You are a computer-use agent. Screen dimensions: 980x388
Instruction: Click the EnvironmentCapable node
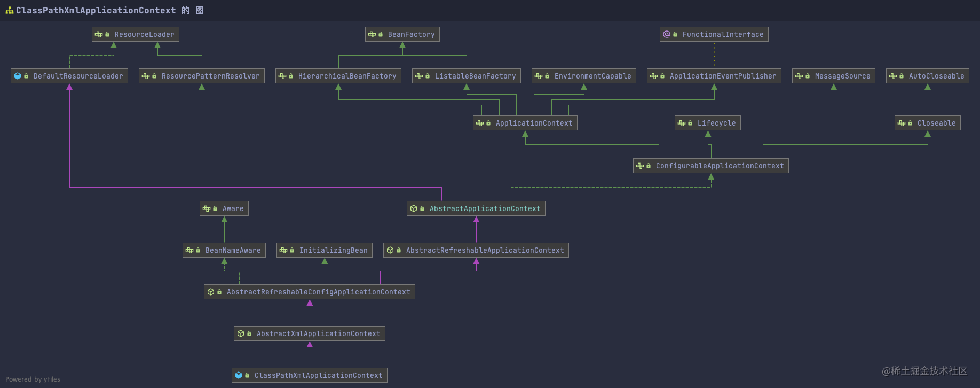pos(584,76)
